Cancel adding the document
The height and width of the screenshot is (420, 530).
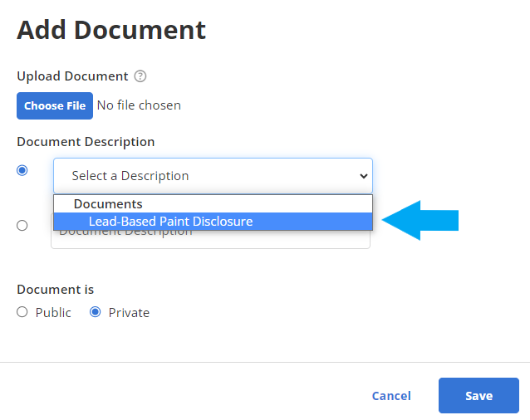pos(391,396)
